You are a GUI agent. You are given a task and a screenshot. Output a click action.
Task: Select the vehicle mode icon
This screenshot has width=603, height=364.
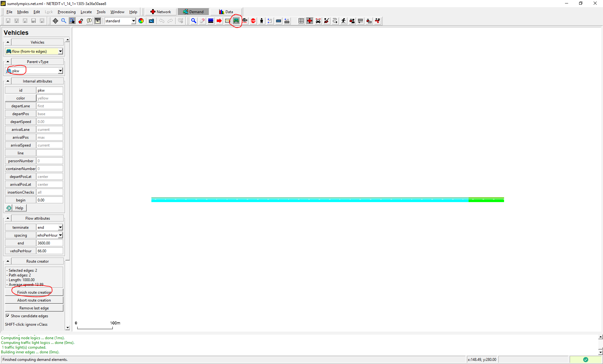click(236, 21)
